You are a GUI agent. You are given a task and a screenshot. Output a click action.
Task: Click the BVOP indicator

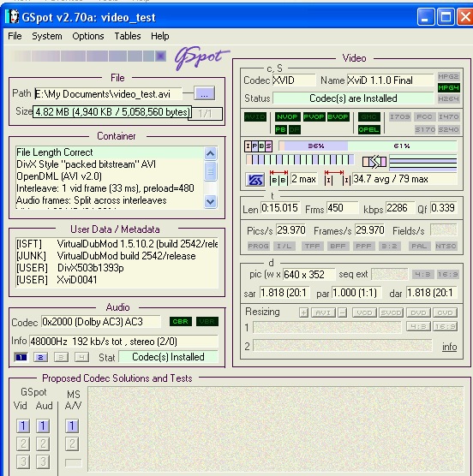coord(338,117)
